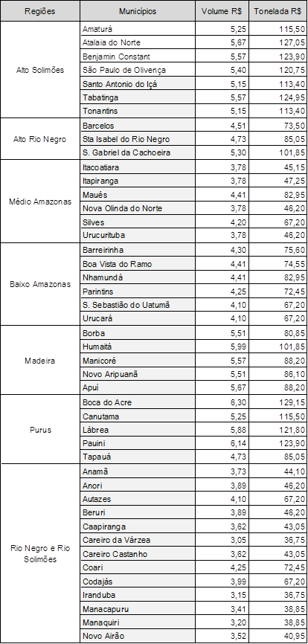This screenshot has width=308, height=644.
Task: Select the Itacoatiara municipality cell
Action: click(138, 167)
